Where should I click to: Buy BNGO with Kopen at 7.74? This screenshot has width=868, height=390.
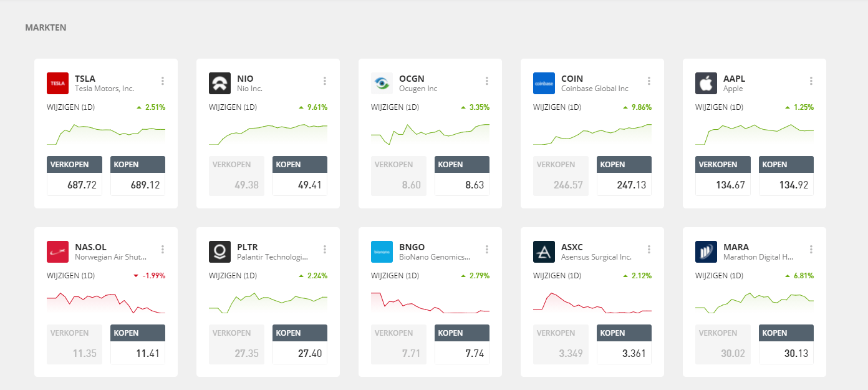[462, 344]
